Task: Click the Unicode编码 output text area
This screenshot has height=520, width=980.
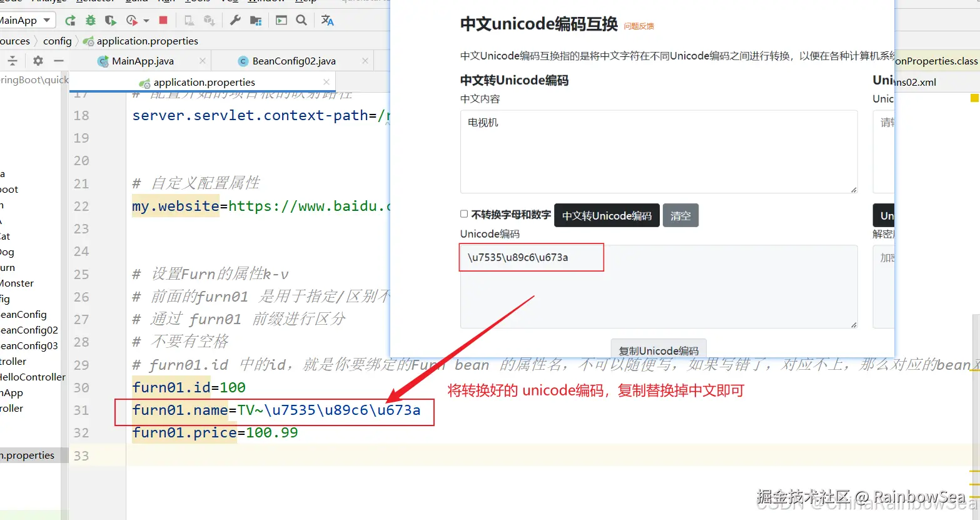Action: (659, 287)
